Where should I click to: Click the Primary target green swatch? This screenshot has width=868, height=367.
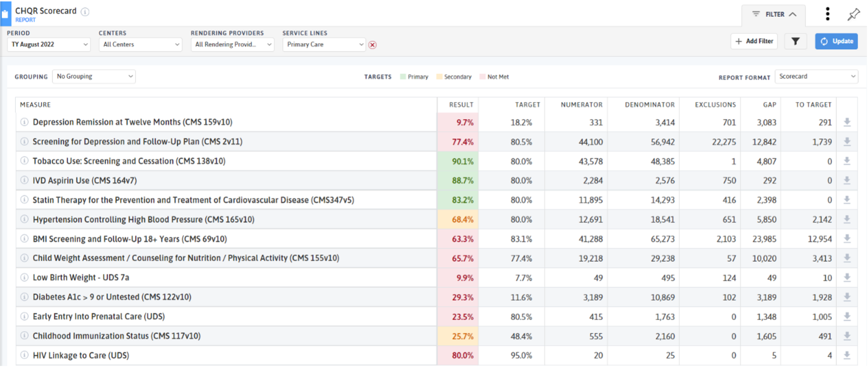[403, 77]
